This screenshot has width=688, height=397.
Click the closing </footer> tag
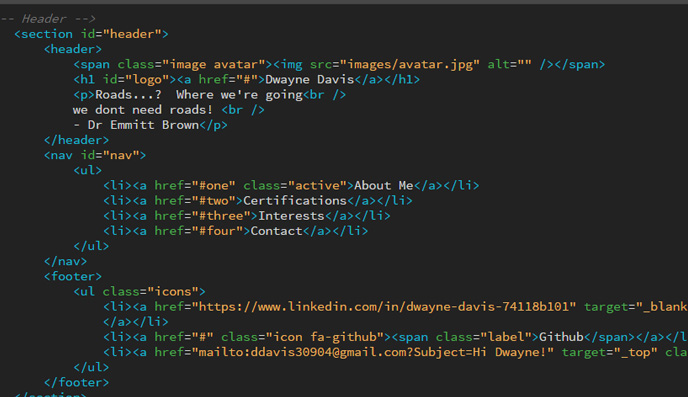pos(76,382)
